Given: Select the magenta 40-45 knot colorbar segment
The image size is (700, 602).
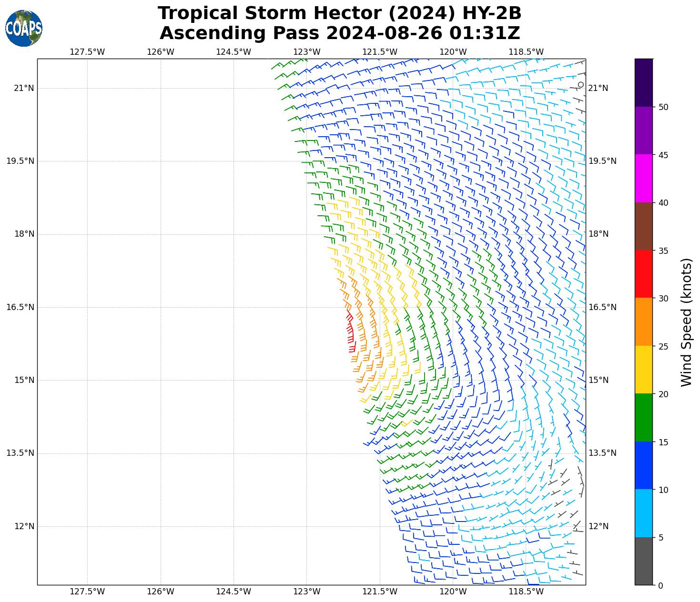Looking at the screenshot, I should click(x=643, y=178).
